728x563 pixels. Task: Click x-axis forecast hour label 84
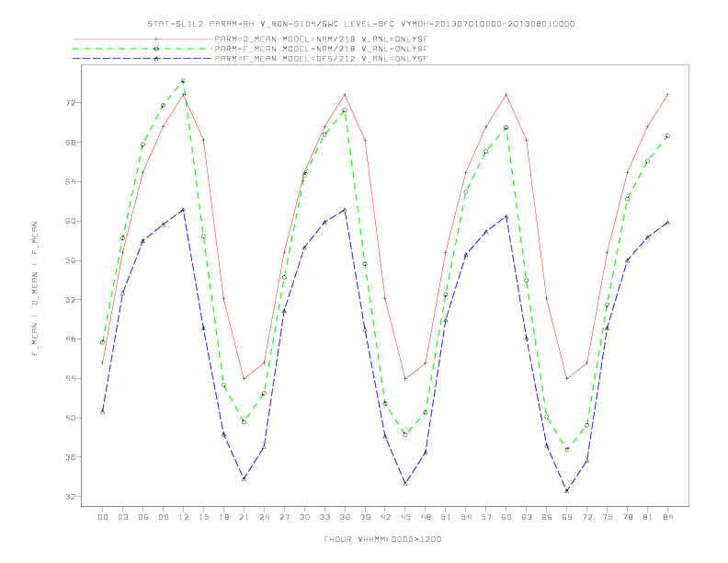667,517
